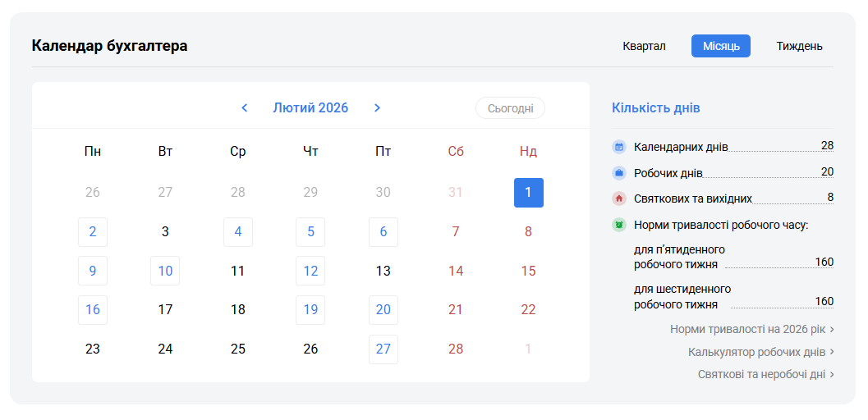Click the working time norms clock icon
This screenshot has width=868, height=420.
(x=619, y=225)
